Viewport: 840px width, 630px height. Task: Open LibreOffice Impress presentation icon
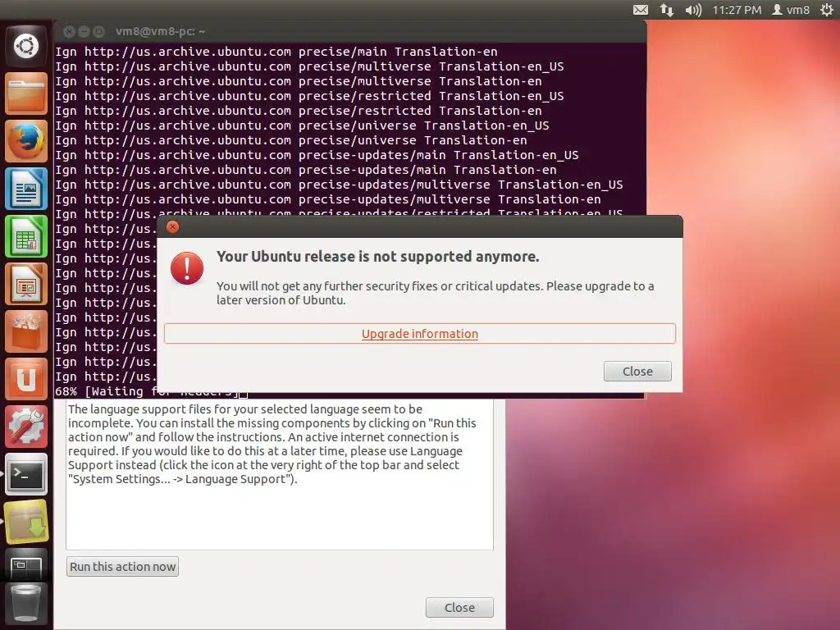point(26,284)
